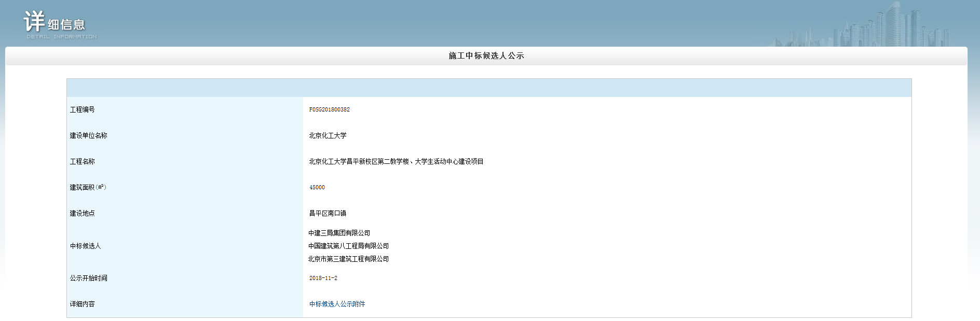Click the 北京化工大学 construction unit value

328,136
